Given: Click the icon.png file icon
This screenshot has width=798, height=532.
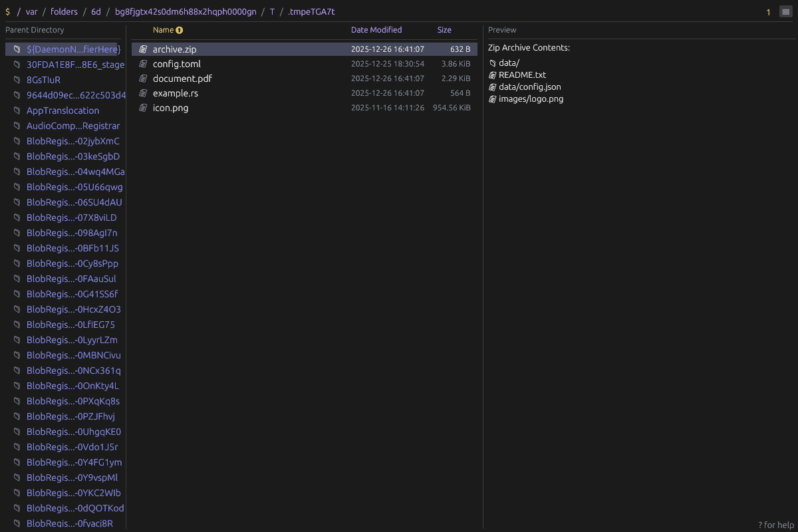Looking at the screenshot, I should click(143, 108).
